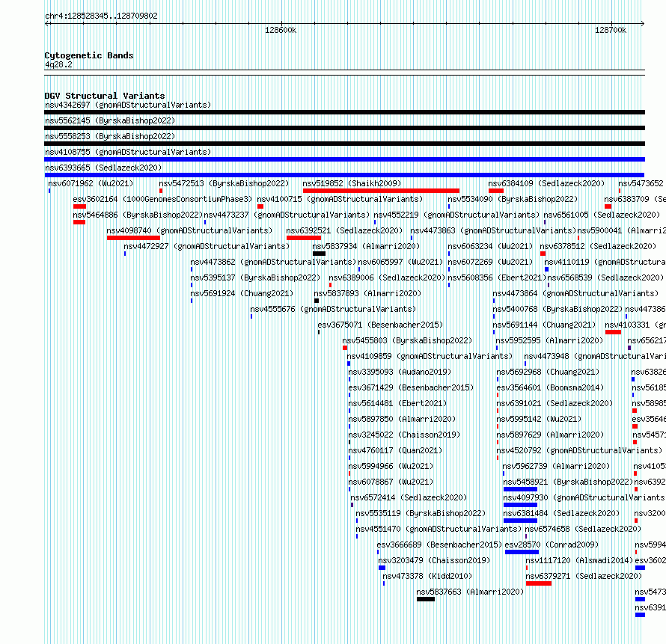Select the blue bar under nsv5458921
The image size is (666, 644).
tap(520, 489)
